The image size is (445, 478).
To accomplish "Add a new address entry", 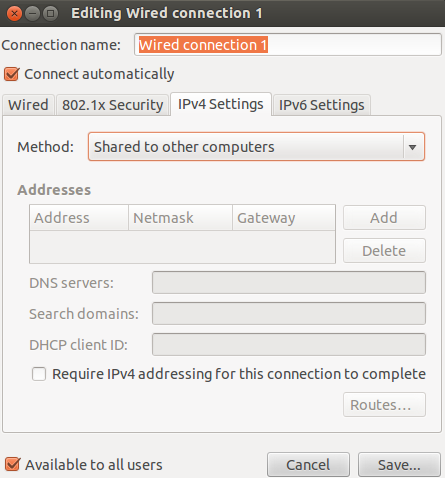I will pyautogui.click(x=384, y=218).
